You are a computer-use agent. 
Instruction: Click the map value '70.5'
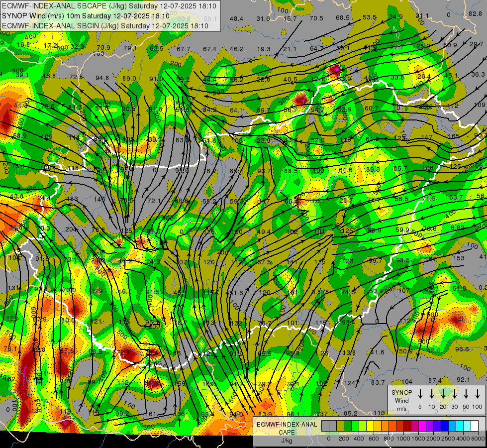(x=316, y=18)
